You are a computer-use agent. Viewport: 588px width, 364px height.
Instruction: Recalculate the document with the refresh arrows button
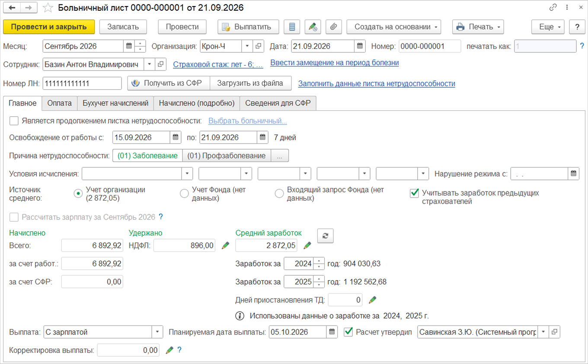pyautogui.click(x=326, y=236)
